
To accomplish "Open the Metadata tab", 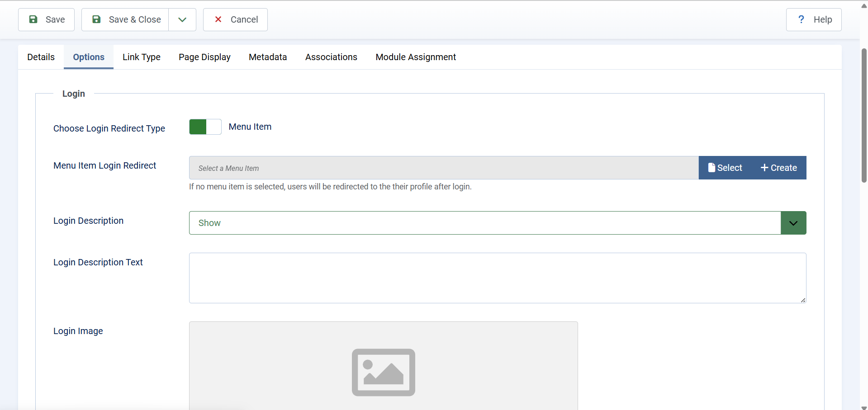I will [x=268, y=57].
